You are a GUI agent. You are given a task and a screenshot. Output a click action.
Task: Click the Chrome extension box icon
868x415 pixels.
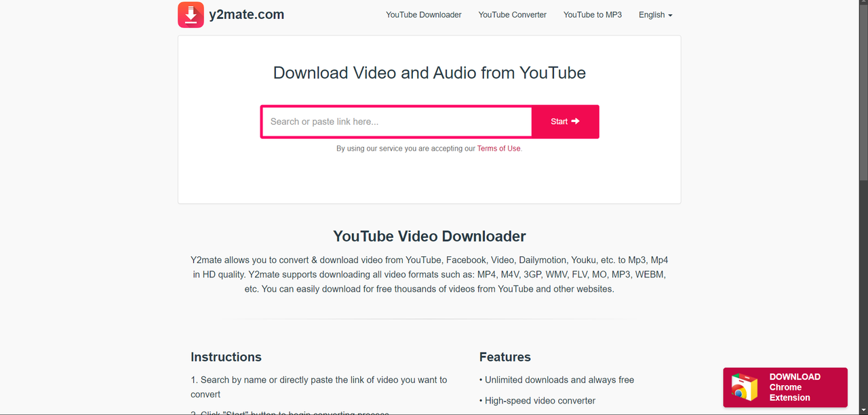pos(744,387)
